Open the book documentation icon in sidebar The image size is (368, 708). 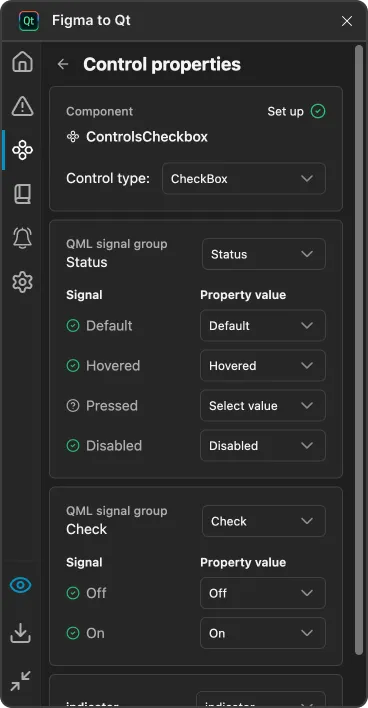(x=22, y=194)
